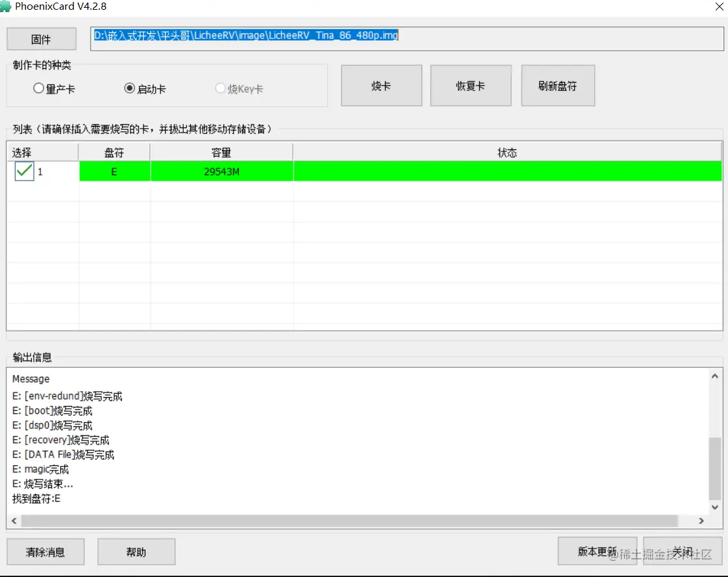Click the horizontal scrollbar right arrow
Viewport: 728px width, 577px height.
tap(701, 520)
